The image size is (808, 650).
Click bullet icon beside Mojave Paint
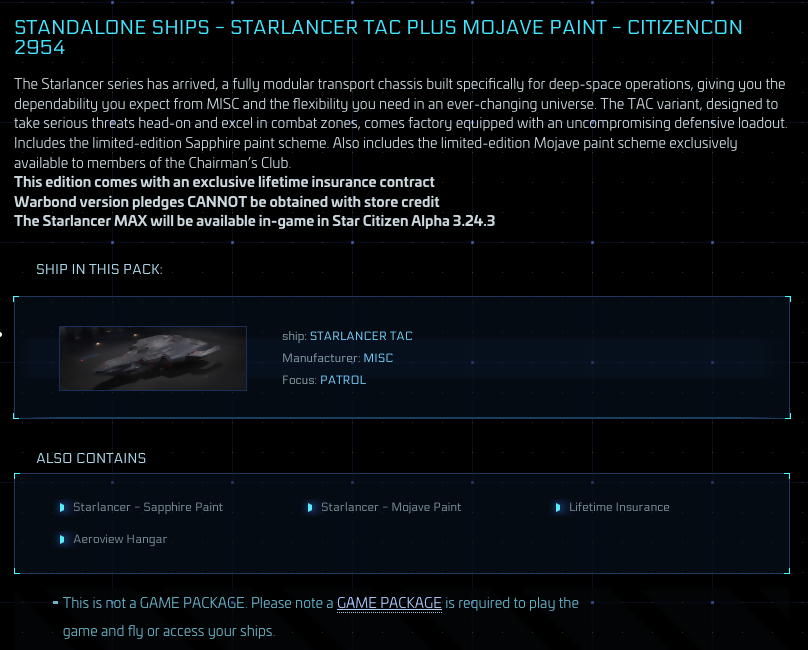310,507
